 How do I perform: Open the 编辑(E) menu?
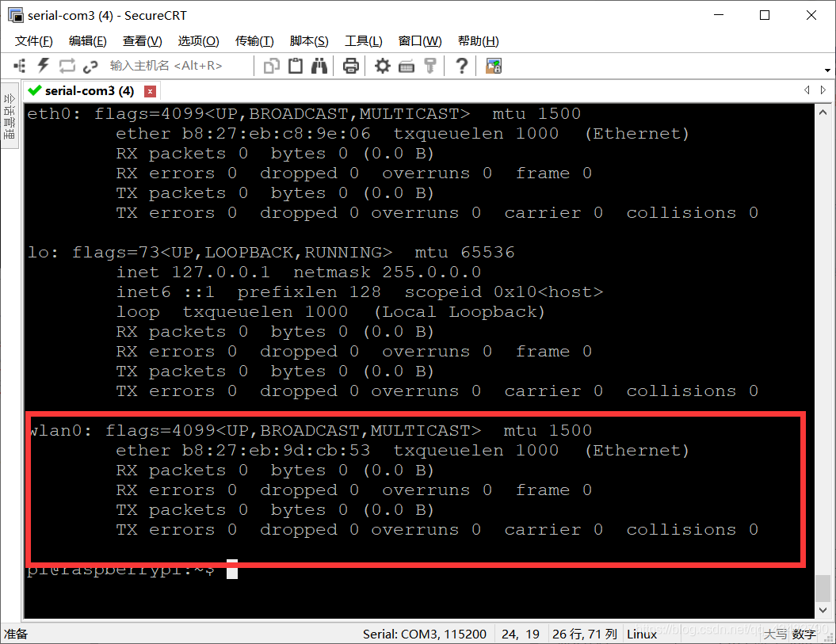point(87,41)
